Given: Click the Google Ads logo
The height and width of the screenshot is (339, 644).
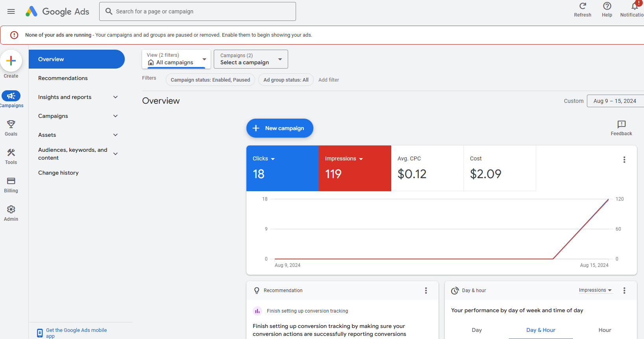Looking at the screenshot, I should pyautogui.click(x=57, y=11).
